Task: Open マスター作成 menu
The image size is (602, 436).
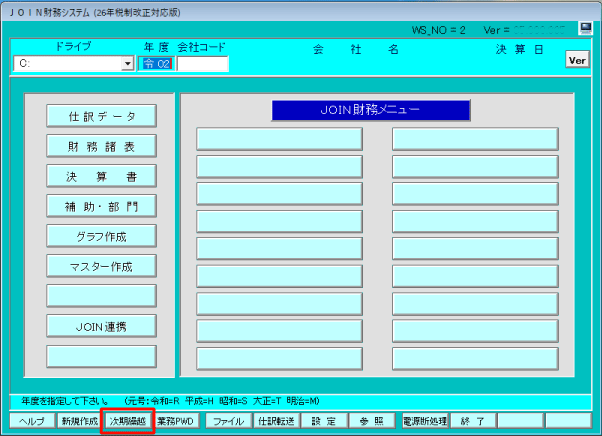Action: tap(101, 266)
